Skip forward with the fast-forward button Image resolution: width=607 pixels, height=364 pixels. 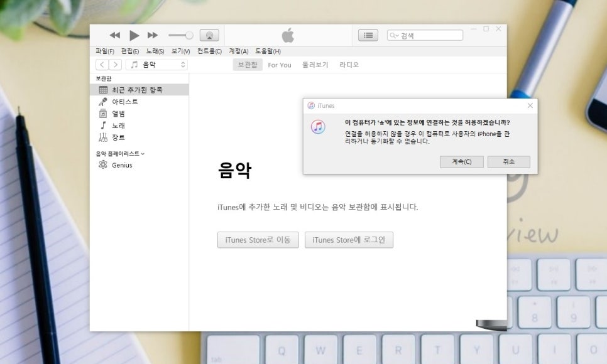(x=153, y=35)
